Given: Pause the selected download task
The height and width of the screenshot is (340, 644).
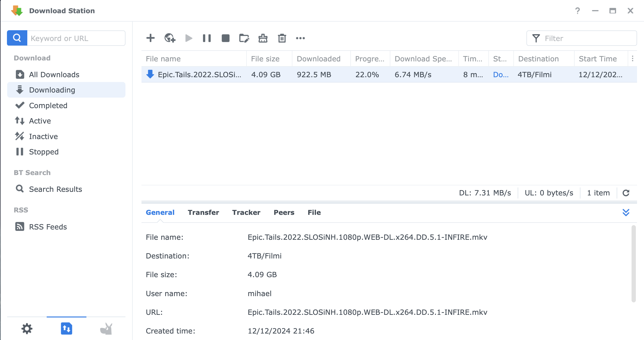Looking at the screenshot, I should click(207, 38).
